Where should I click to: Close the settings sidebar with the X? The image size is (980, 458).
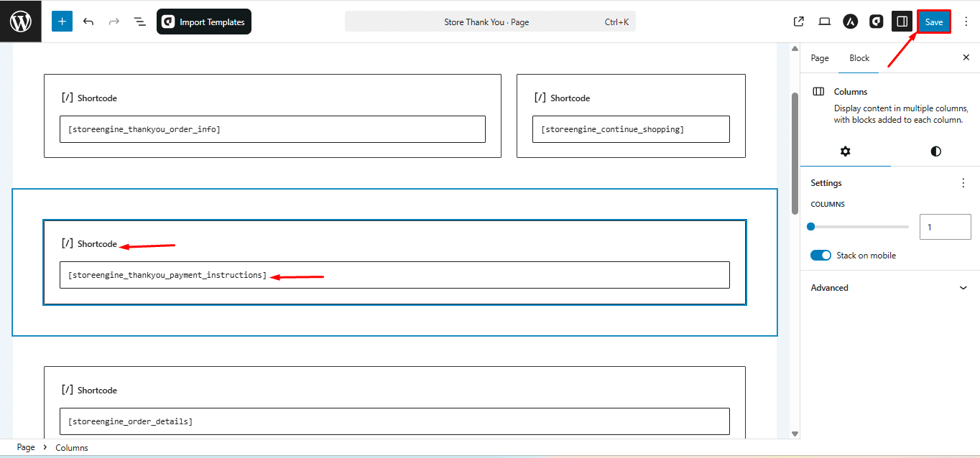966,57
